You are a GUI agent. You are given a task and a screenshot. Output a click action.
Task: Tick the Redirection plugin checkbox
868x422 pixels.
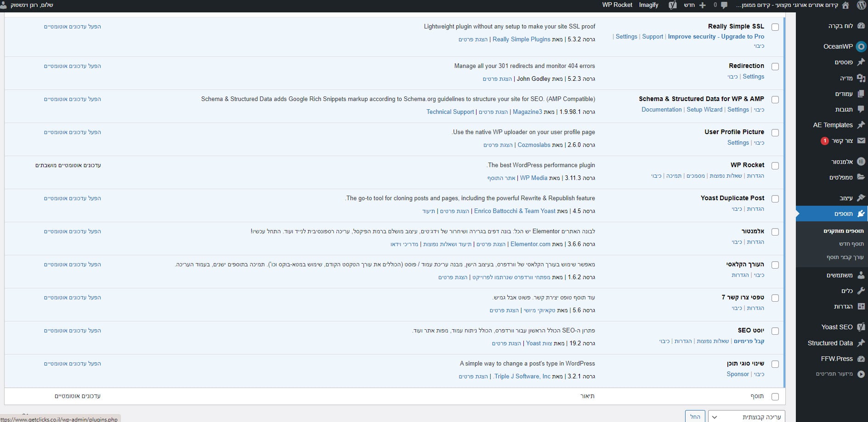[775, 67]
